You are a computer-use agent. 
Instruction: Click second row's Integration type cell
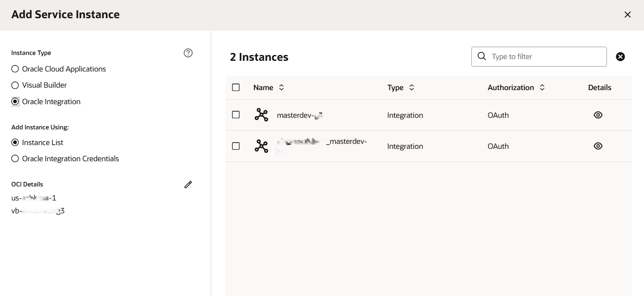pos(405,146)
